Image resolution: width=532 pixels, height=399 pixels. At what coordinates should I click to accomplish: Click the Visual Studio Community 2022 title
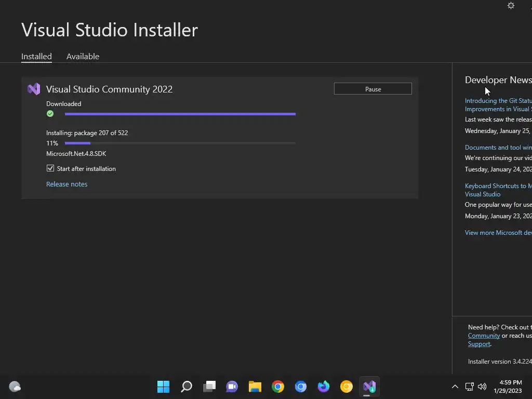[x=109, y=89]
